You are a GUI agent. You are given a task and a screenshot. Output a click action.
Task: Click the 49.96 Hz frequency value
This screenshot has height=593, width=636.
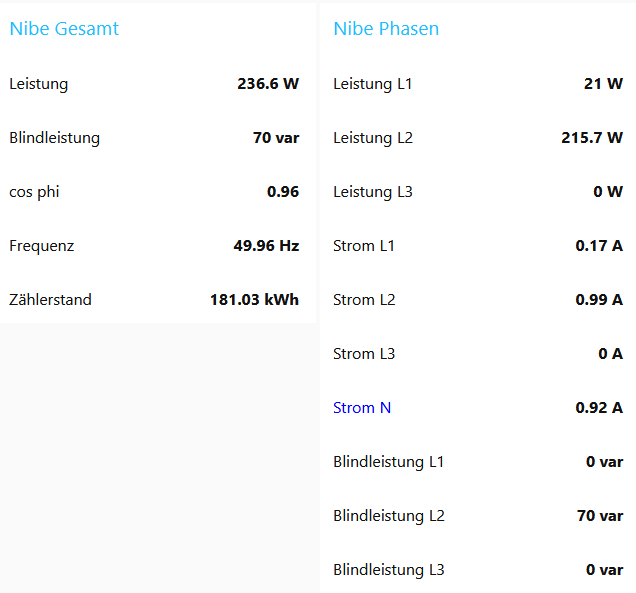(266, 246)
